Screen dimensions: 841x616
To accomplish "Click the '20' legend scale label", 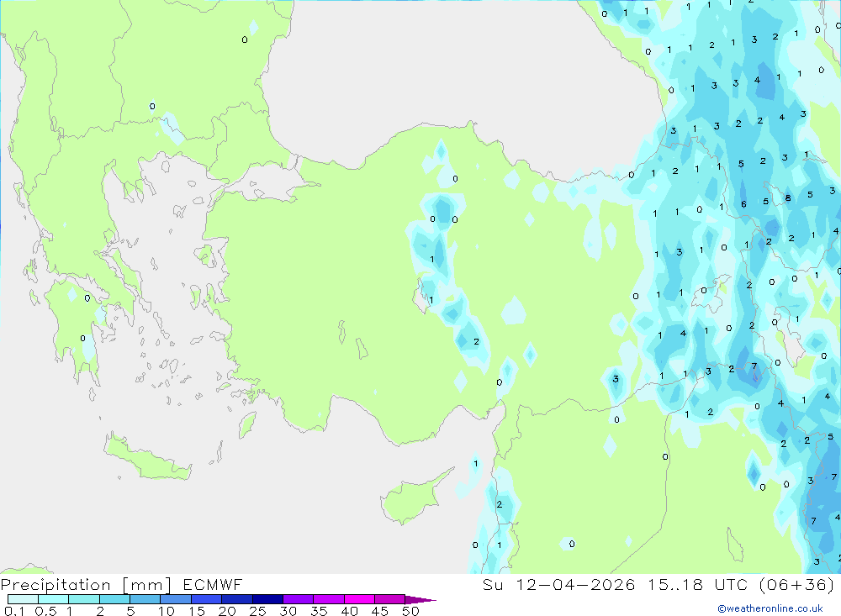I will point(227,611).
